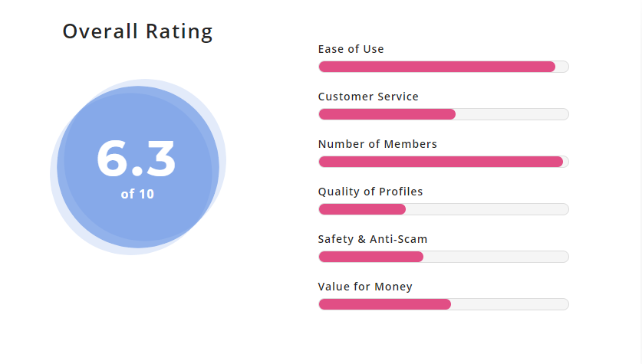
Task: Click the pink fill of Ease of Use bar
Action: click(x=436, y=67)
